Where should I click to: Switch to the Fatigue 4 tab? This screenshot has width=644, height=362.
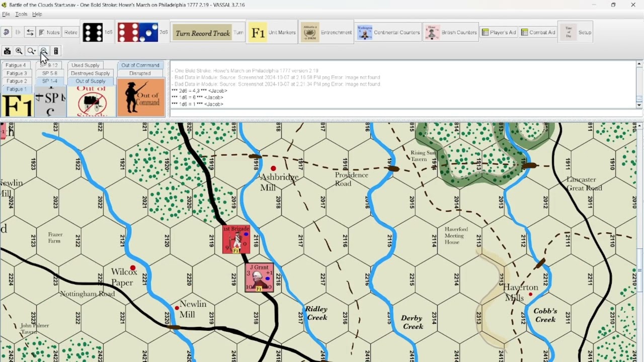(x=16, y=65)
